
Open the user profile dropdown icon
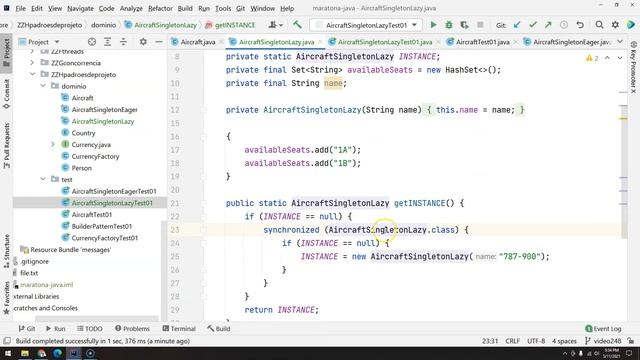pyautogui.click(x=276, y=25)
